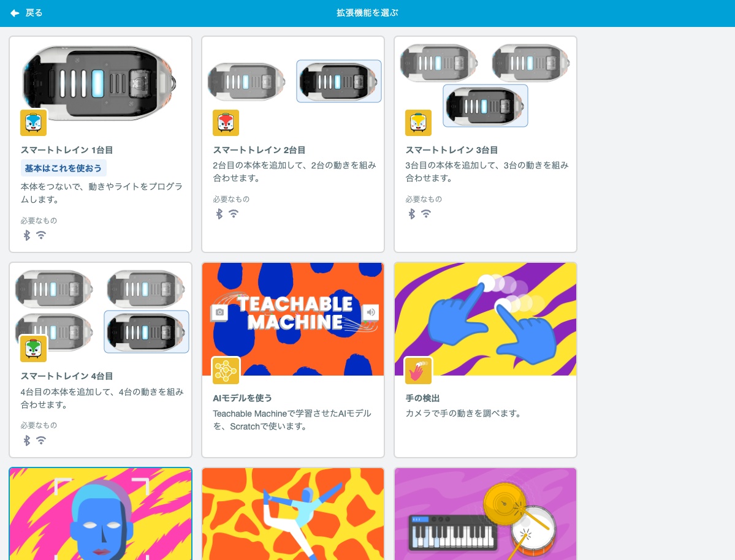Click Wi-Fi icon under スマートトレイン 2台目

tap(234, 213)
